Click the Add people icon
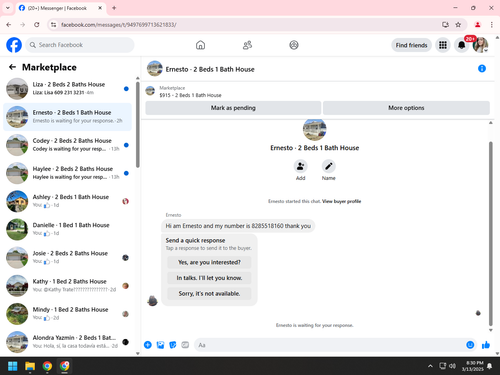Screen dimensions: 500x375 click(300, 166)
